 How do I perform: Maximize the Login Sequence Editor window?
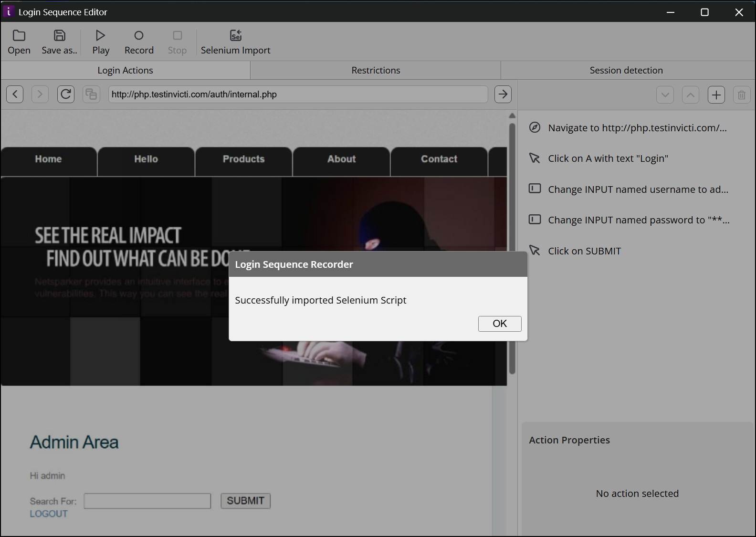pos(704,12)
